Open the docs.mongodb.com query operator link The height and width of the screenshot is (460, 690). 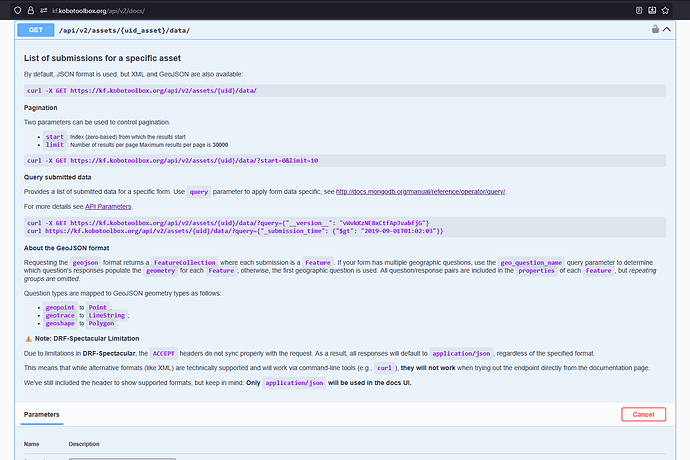tap(420, 191)
